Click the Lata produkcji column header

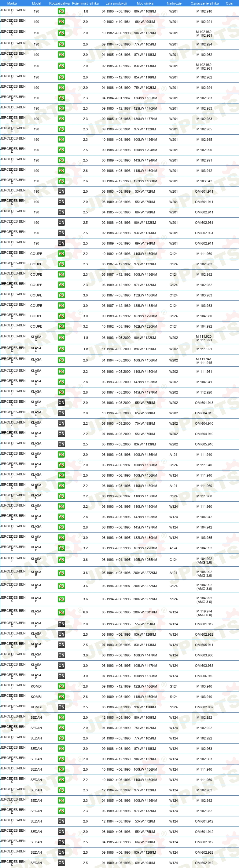116,3
